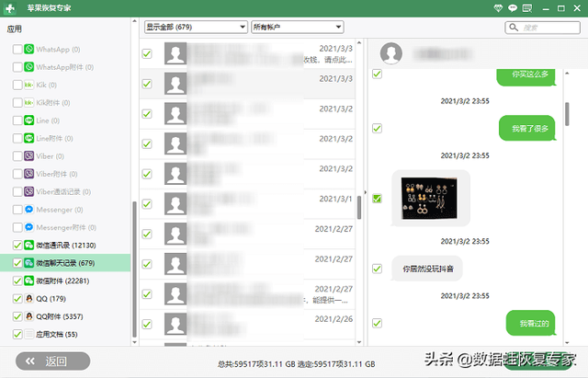Select Messenger附件 (0) category
The height and width of the screenshot is (378, 588).
(x=66, y=227)
